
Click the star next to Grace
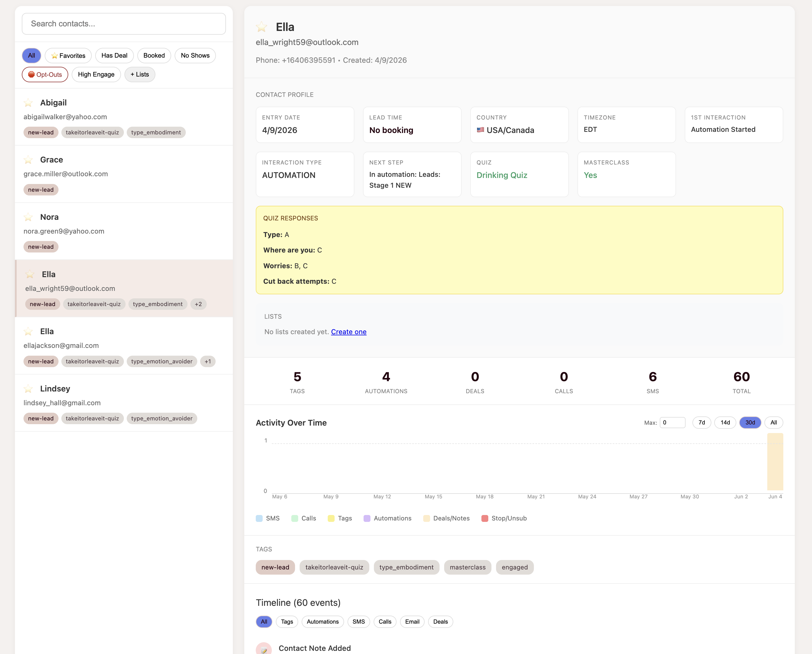pos(28,160)
